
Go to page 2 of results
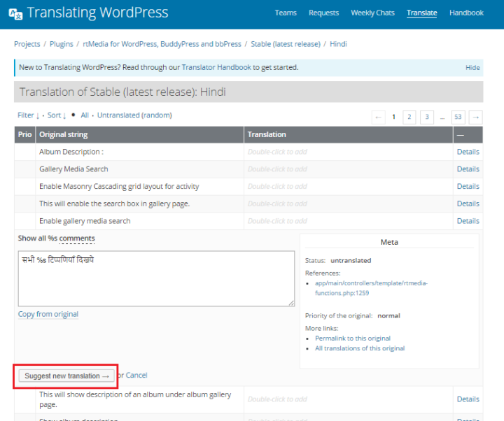[409, 117]
